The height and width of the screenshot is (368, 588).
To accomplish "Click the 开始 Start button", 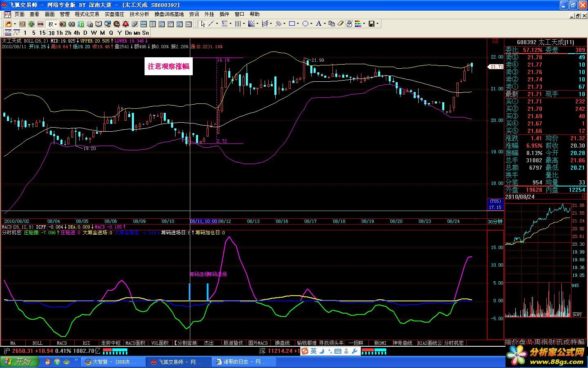I will (x=19, y=362).
